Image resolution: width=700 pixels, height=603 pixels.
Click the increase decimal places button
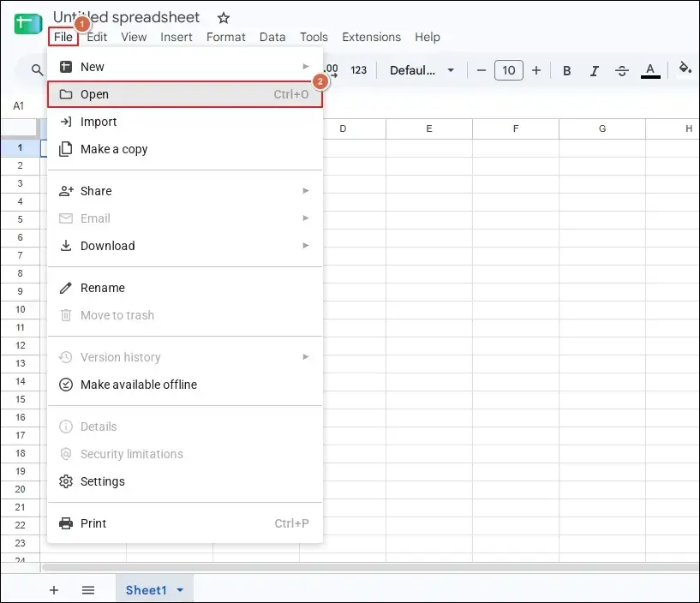pyautogui.click(x=332, y=70)
